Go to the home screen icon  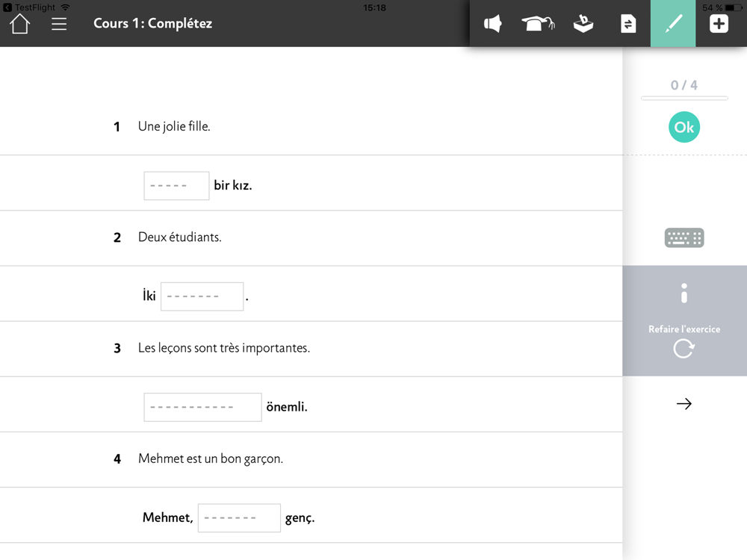20,24
